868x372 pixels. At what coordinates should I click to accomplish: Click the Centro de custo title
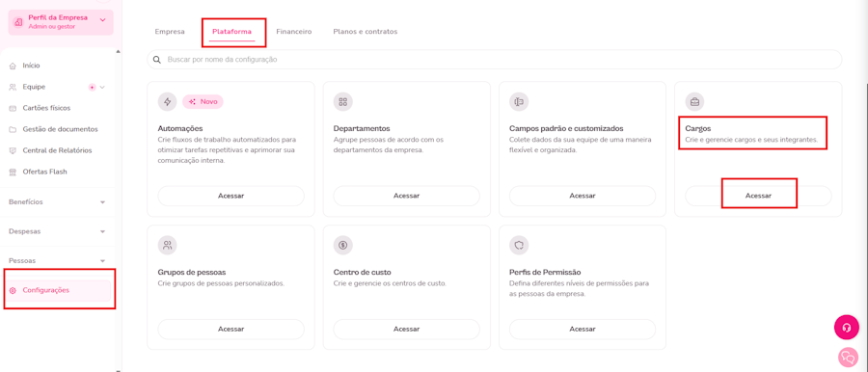coord(362,273)
